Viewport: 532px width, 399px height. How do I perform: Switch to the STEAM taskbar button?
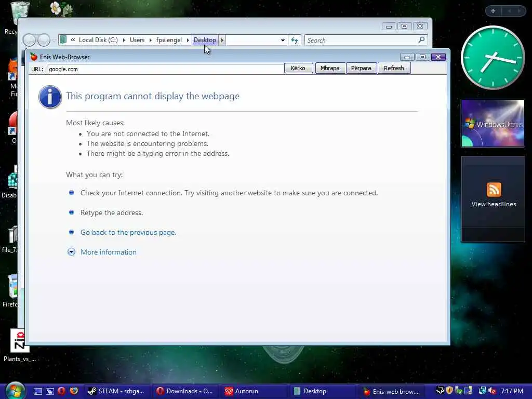click(x=116, y=391)
